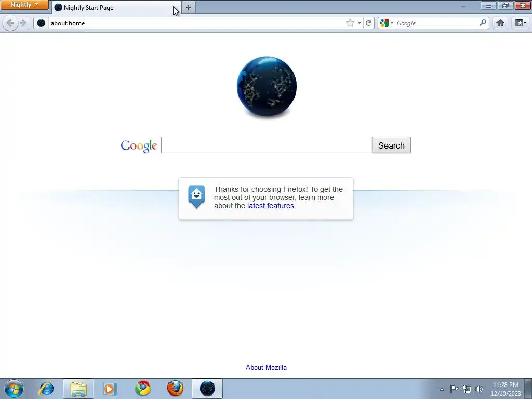Launch Firefox from taskbar

coord(175,389)
